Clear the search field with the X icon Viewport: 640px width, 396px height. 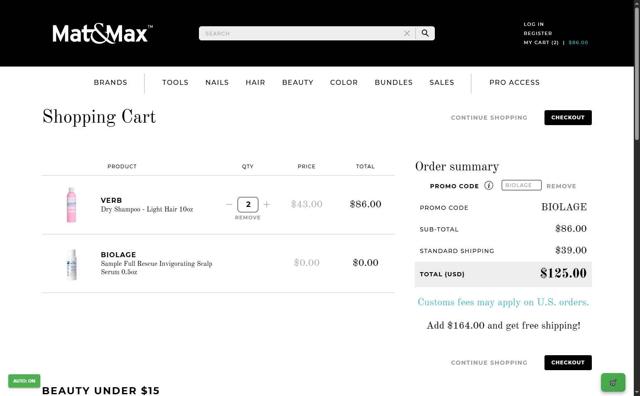coord(407,33)
